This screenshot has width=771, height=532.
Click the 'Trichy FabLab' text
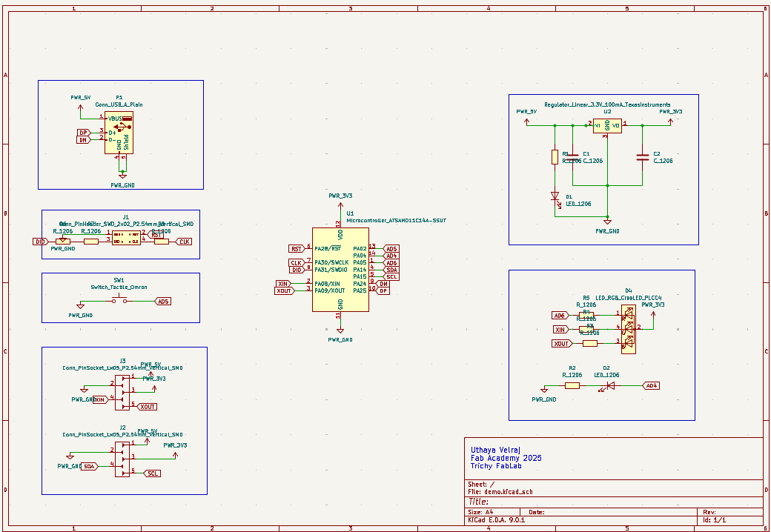click(496, 465)
